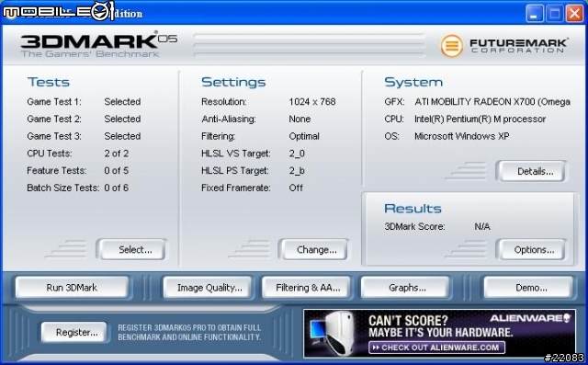
Task: Click the Settings section heading
Action: pos(233,82)
